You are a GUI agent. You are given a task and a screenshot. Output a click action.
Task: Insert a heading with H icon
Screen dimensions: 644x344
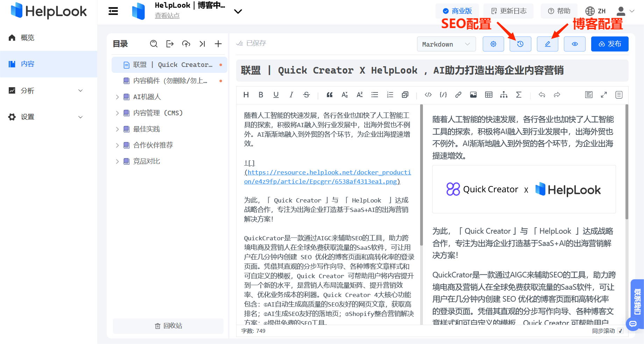[246, 95]
